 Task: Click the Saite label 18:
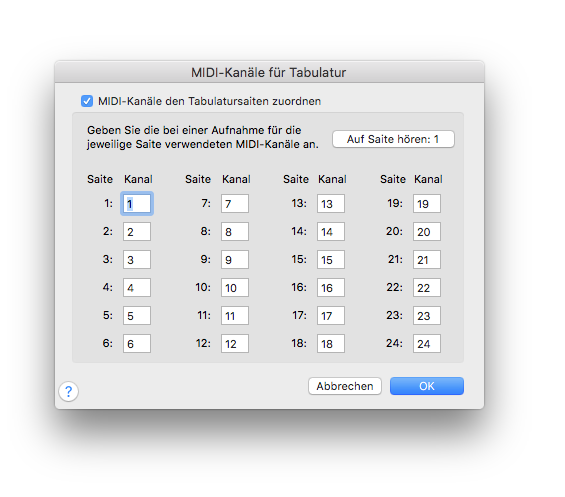299,343
